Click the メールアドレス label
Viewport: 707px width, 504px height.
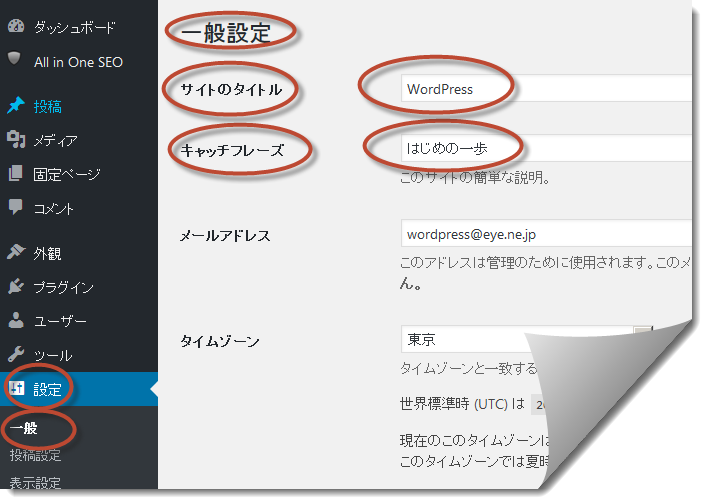pos(225,235)
